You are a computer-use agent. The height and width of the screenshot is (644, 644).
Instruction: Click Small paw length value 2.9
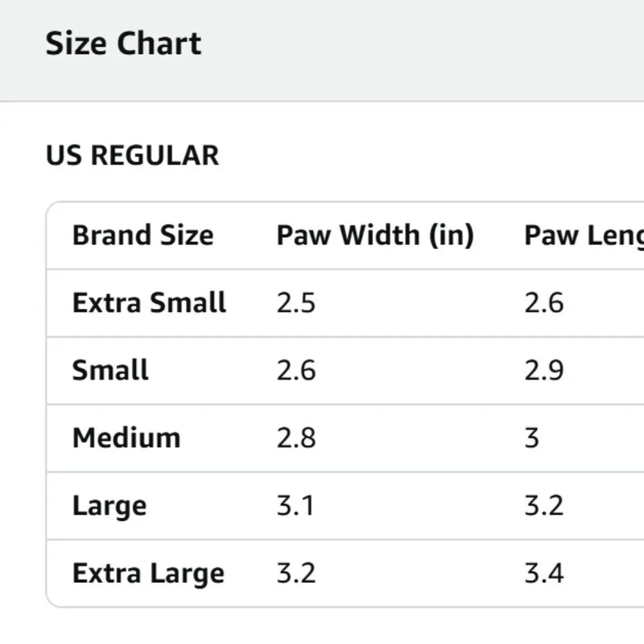(544, 370)
